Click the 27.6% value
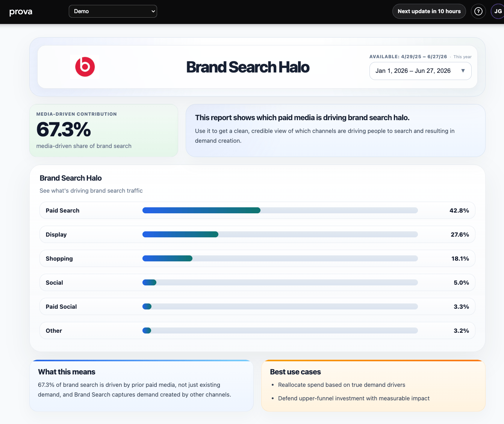 (460, 235)
